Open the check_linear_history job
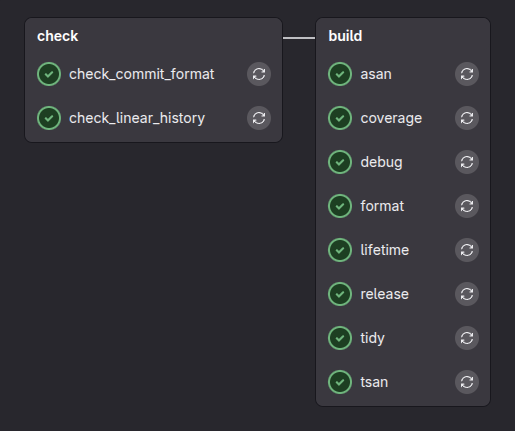The image size is (515, 431). click(137, 118)
